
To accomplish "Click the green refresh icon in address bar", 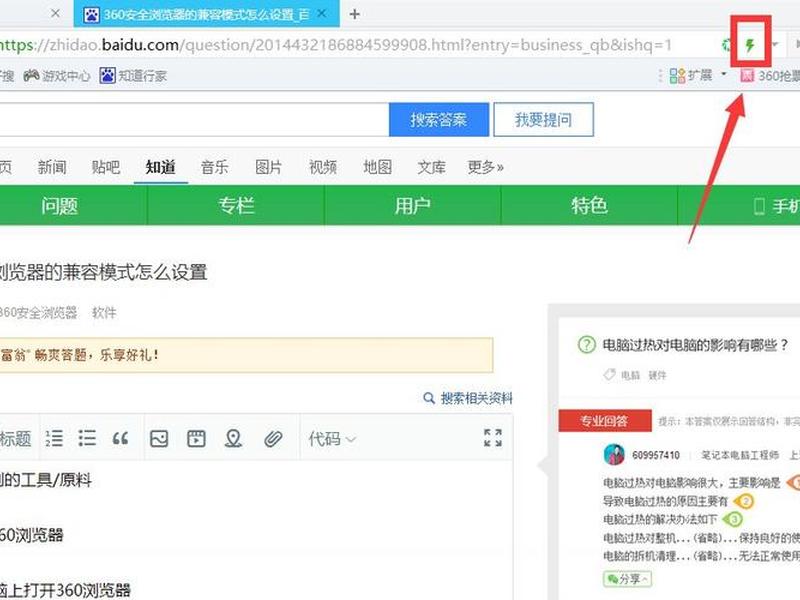I will 726,45.
